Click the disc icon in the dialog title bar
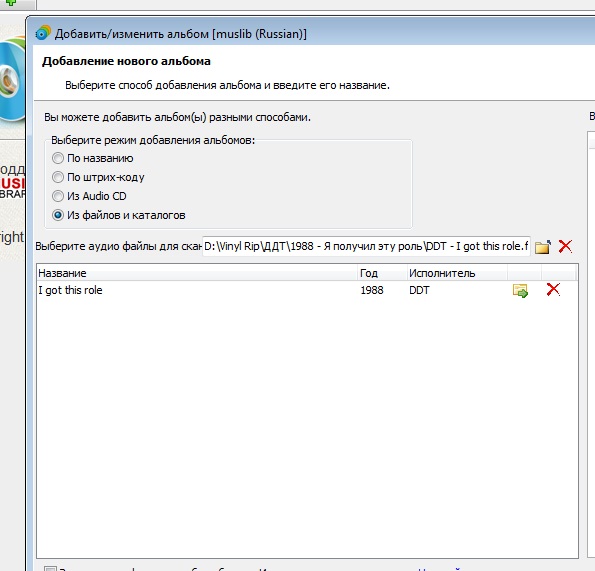This screenshot has width=595, height=571. pyautogui.click(x=43, y=33)
